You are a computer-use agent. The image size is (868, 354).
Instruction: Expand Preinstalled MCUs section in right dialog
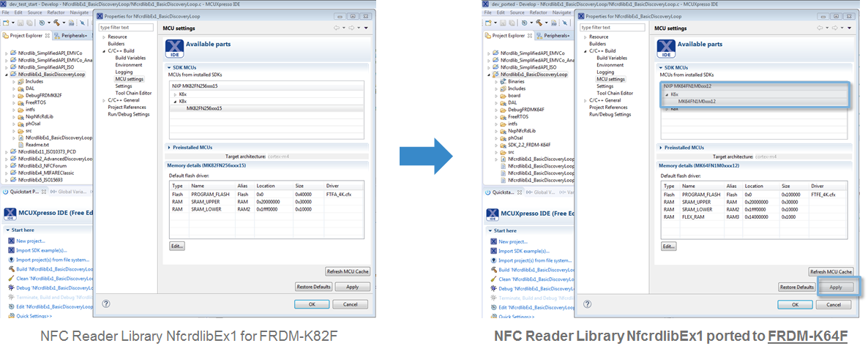pos(660,148)
